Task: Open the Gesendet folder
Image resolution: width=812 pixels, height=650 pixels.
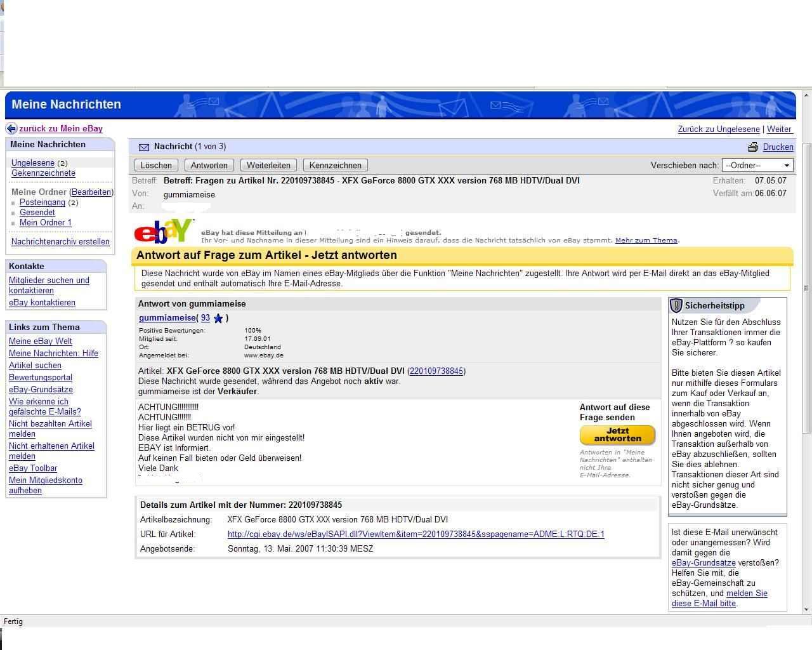Action: [37, 213]
